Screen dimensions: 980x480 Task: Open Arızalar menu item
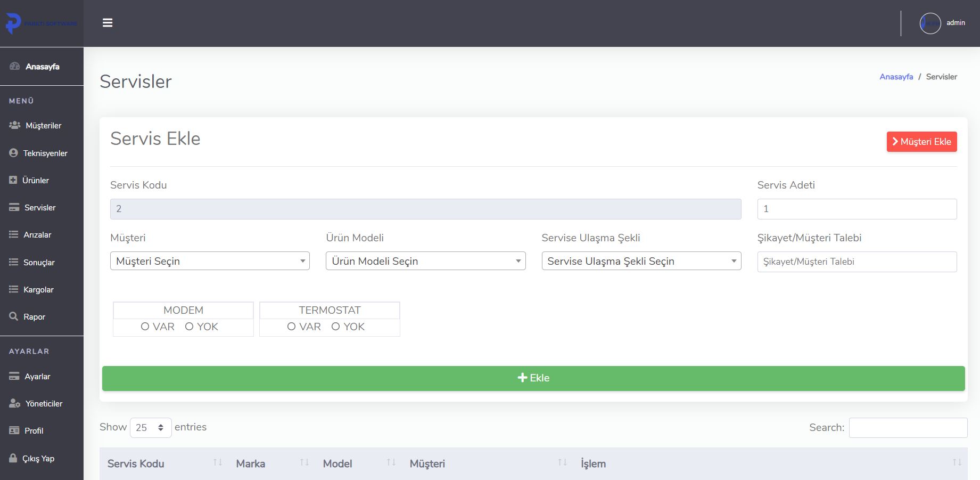[37, 235]
